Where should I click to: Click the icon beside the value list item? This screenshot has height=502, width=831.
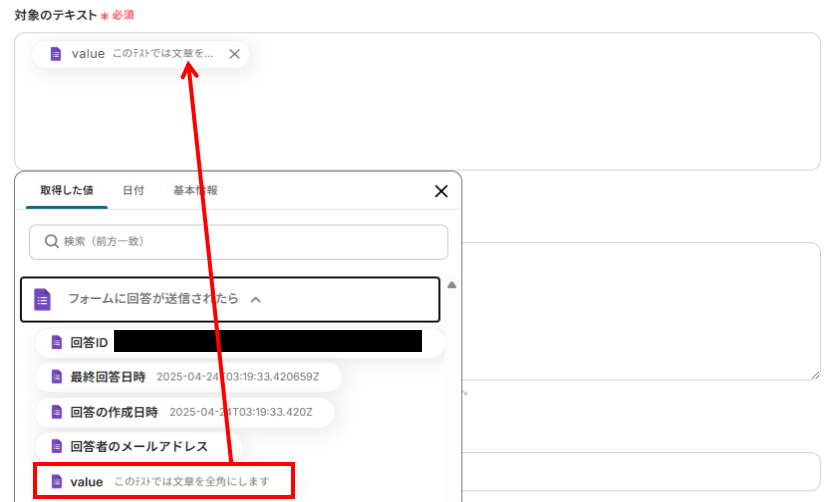point(57,481)
